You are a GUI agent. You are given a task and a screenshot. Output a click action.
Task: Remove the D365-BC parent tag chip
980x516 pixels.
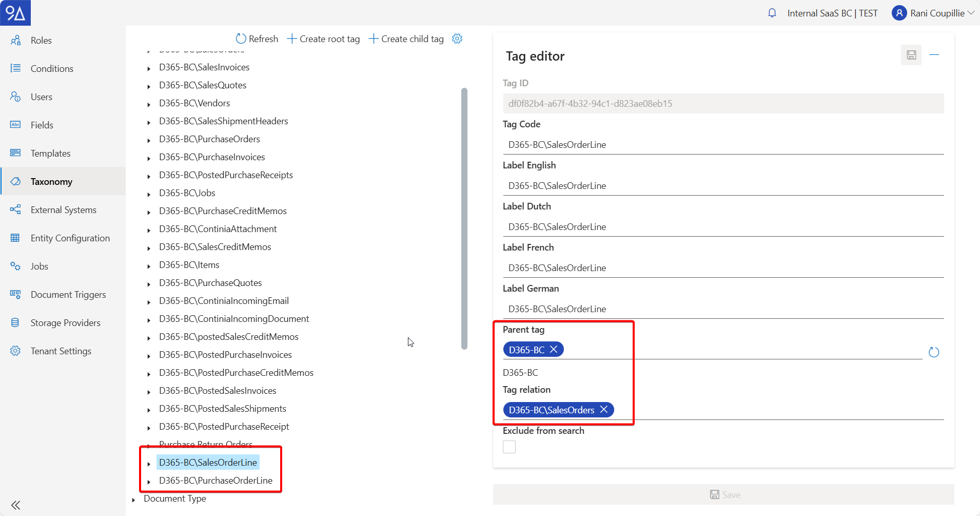554,350
